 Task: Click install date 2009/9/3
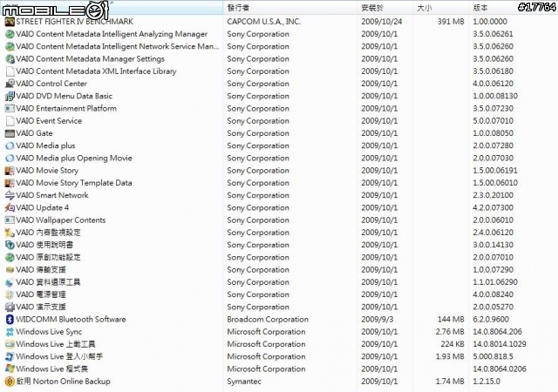(378, 320)
